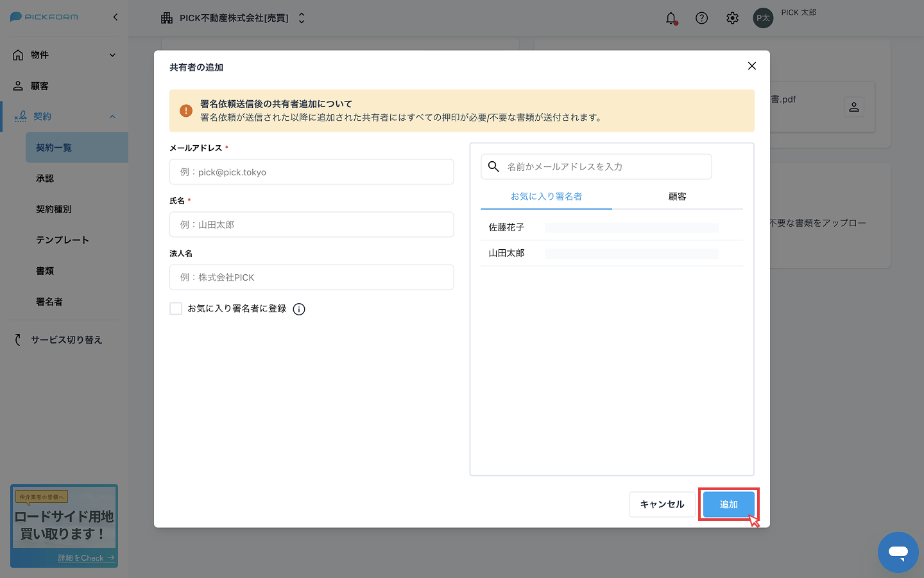Open the PICK不動産株式会社 company switcher

[x=234, y=18]
